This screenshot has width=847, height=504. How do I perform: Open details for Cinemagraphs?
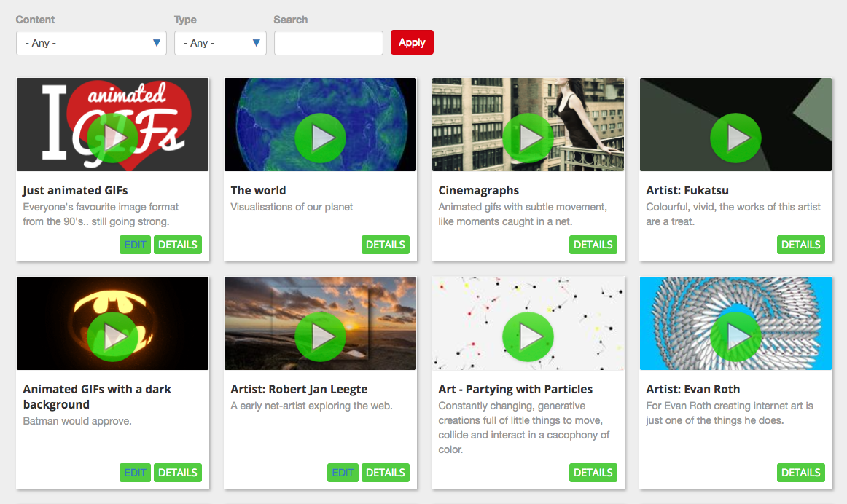click(x=593, y=245)
